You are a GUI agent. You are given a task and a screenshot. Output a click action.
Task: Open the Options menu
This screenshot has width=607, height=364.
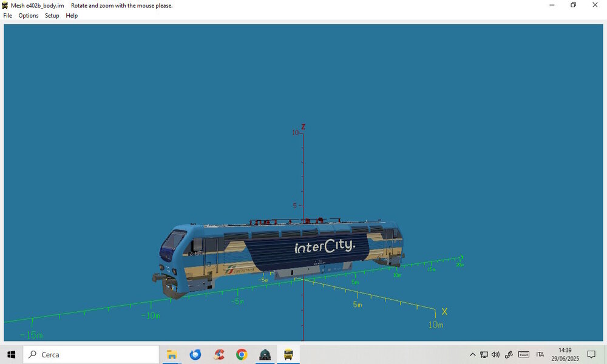pos(29,16)
